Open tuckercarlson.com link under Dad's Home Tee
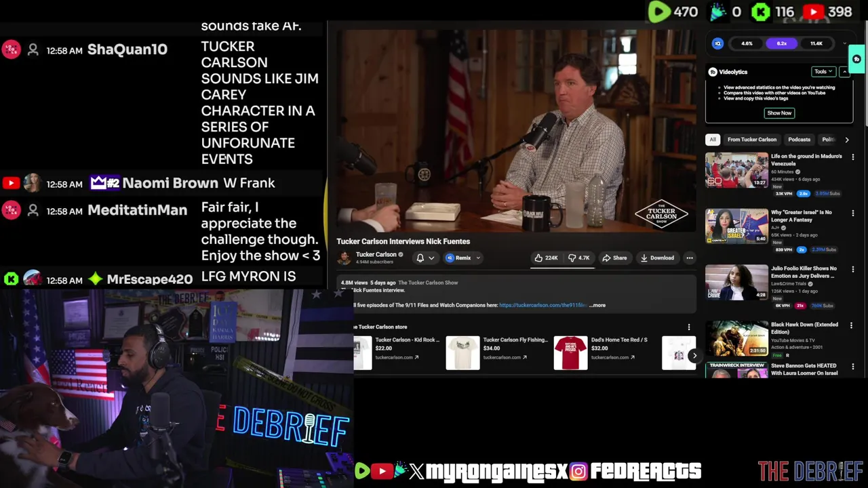 tap(612, 357)
